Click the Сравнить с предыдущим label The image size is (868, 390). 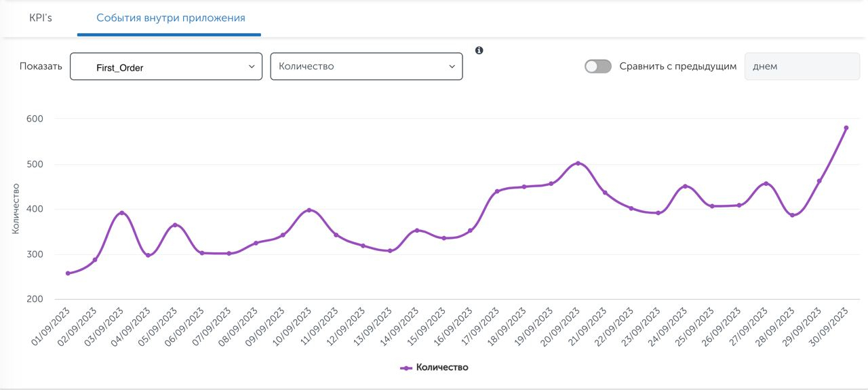(x=677, y=66)
